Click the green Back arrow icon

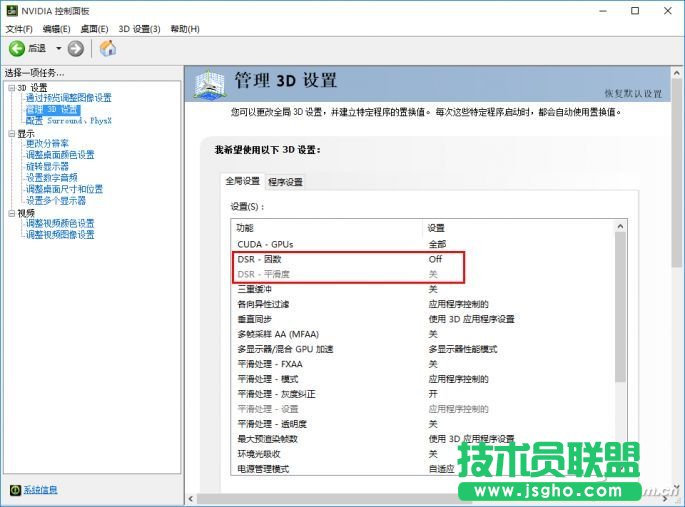coord(17,48)
